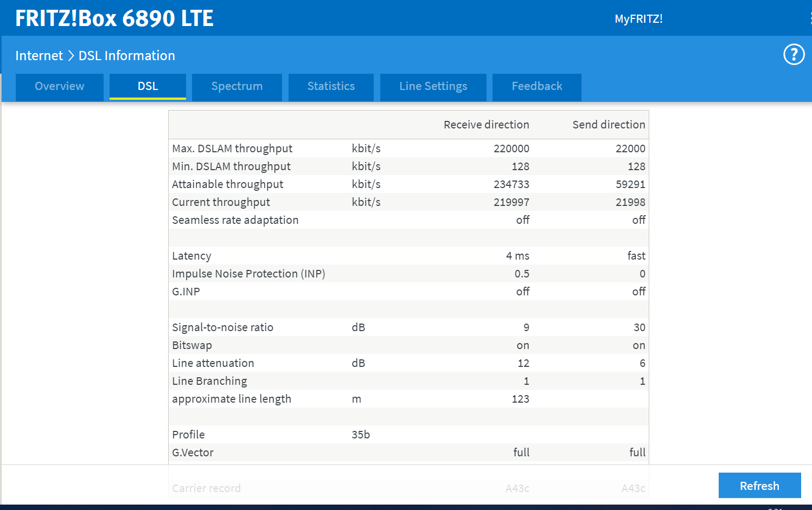The height and width of the screenshot is (510, 812).
Task: Select the Send direction column header
Action: pyautogui.click(x=609, y=125)
